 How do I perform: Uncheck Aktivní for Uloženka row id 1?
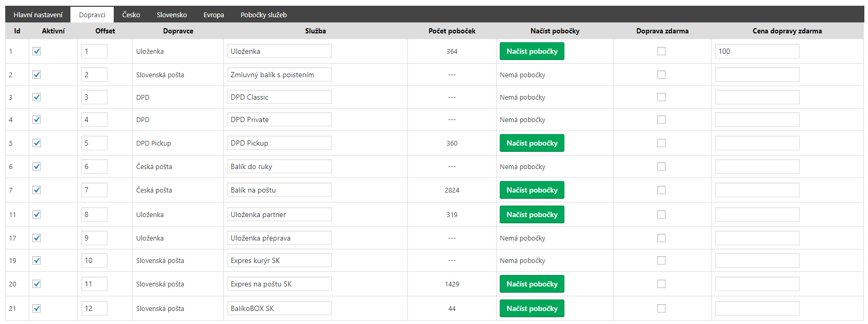(37, 51)
